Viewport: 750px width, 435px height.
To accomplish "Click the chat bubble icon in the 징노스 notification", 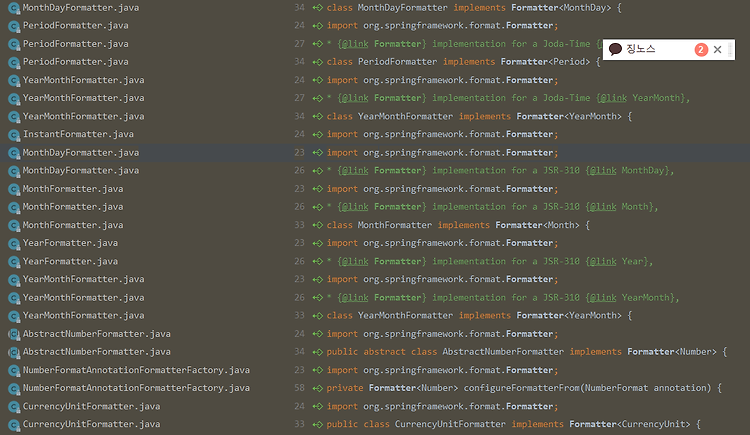I will [615, 49].
